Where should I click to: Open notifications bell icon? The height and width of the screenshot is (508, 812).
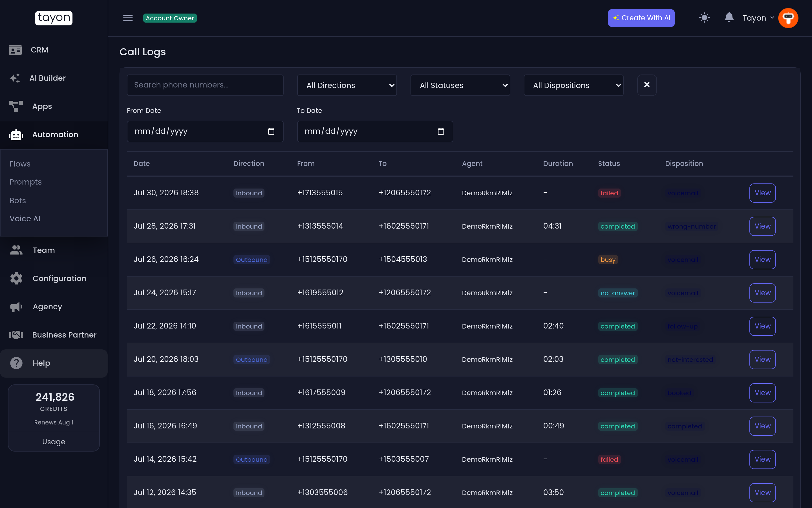pyautogui.click(x=729, y=17)
